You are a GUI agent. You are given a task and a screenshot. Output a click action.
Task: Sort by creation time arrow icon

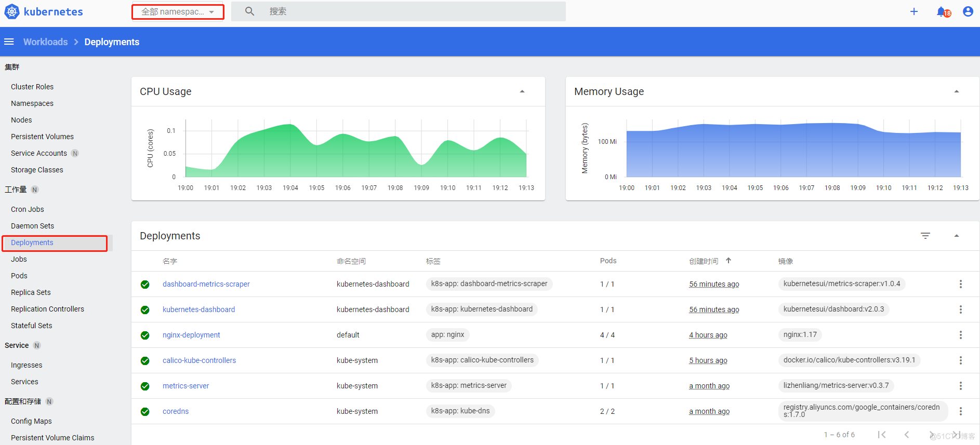(729, 261)
